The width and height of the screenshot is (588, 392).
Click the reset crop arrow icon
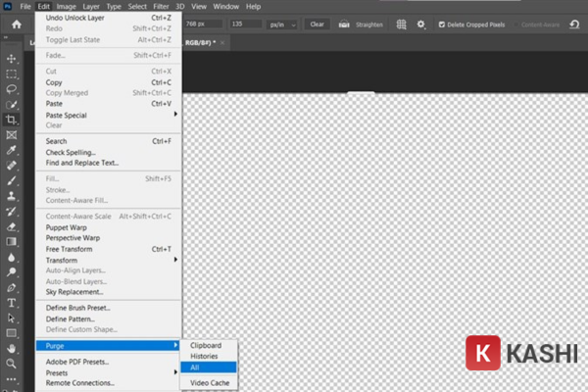[574, 24]
